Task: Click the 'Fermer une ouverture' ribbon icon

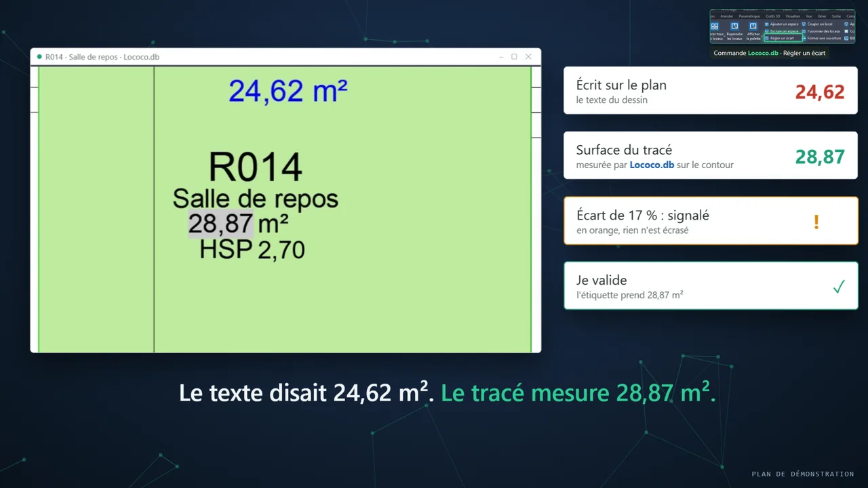Action: click(804, 38)
